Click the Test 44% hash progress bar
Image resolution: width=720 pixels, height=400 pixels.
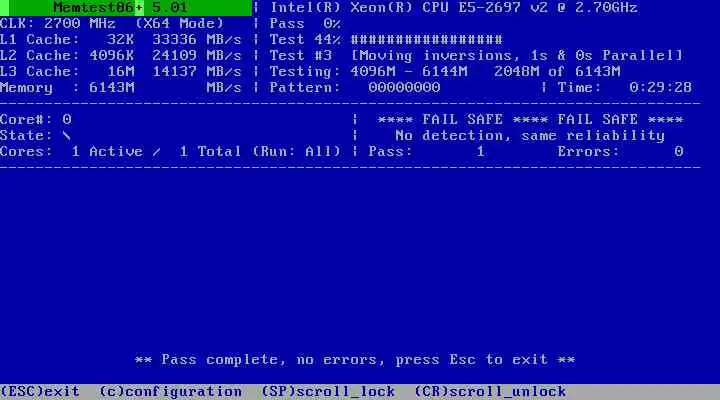[x=427, y=39]
